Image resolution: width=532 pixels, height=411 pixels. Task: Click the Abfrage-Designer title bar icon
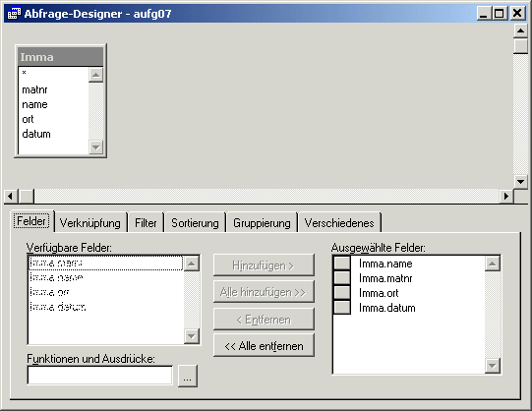coord(14,14)
